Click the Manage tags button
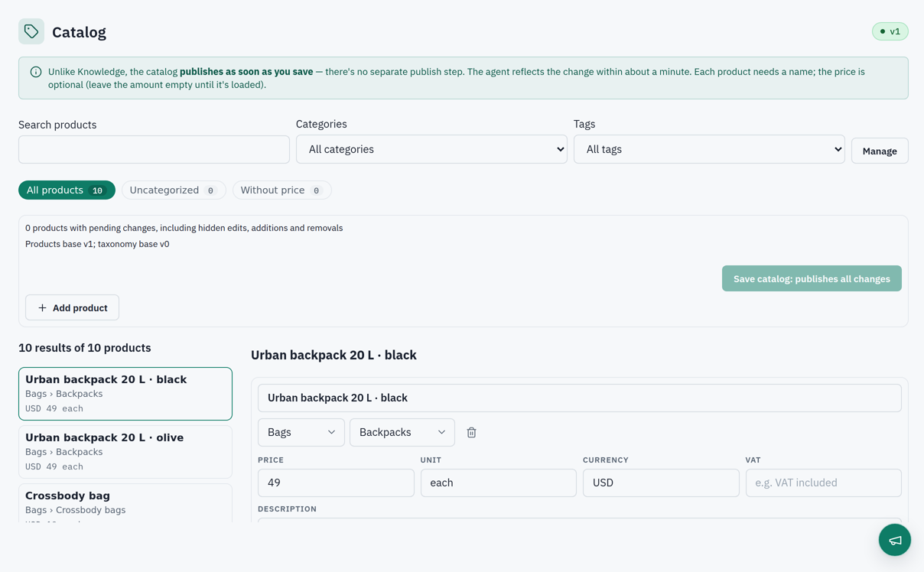Viewport: 924px width, 572px height. (x=880, y=151)
